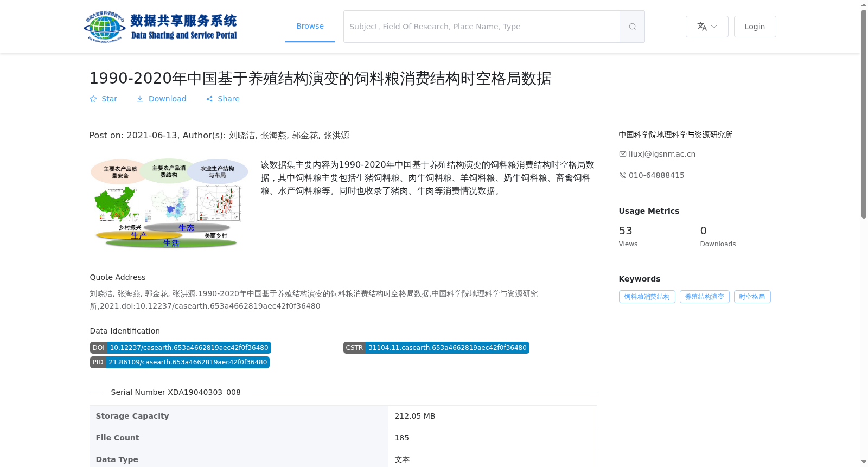This screenshot has height=467, width=868.
Task: Open the Browse tab
Action: pyautogui.click(x=310, y=26)
